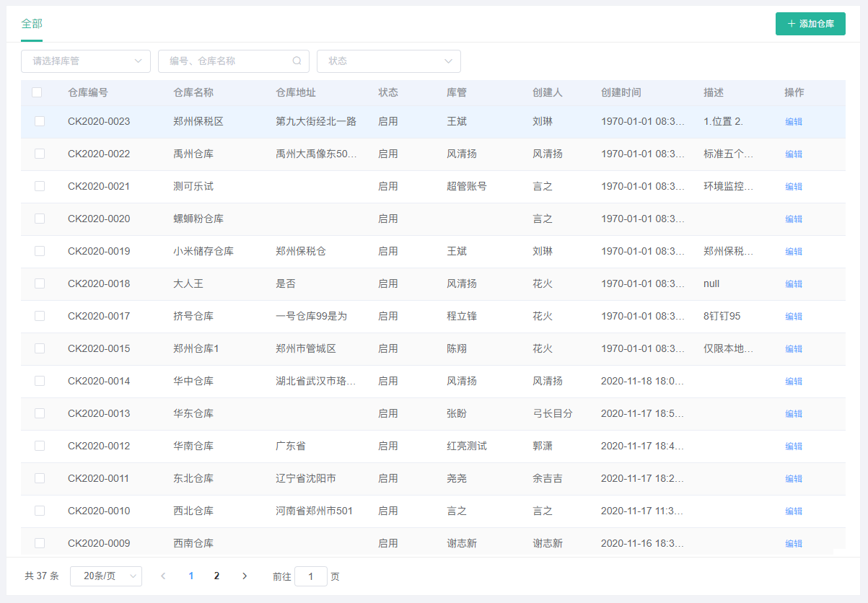Click the 前往 page number input
The width and height of the screenshot is (868, 603).
point(311,576)
